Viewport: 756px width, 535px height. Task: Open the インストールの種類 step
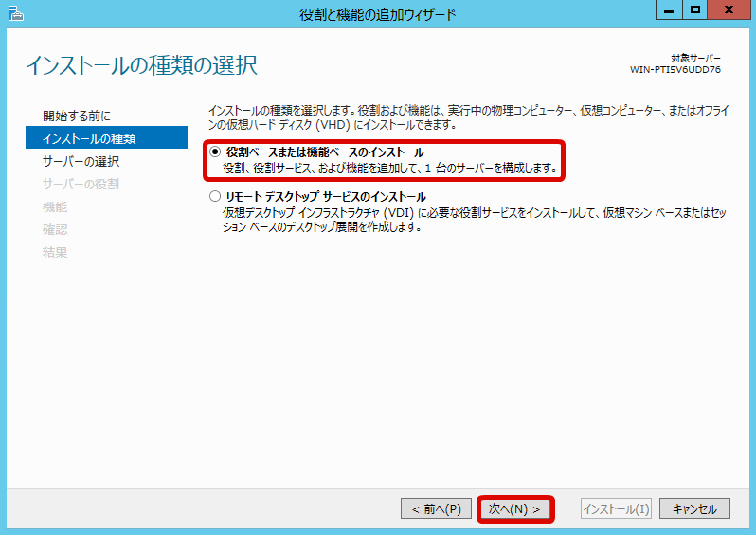[106, 138]
